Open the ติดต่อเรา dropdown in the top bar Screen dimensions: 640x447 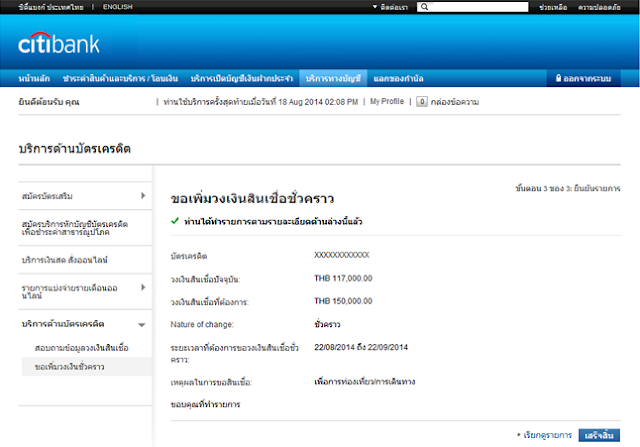pos(390,7)
